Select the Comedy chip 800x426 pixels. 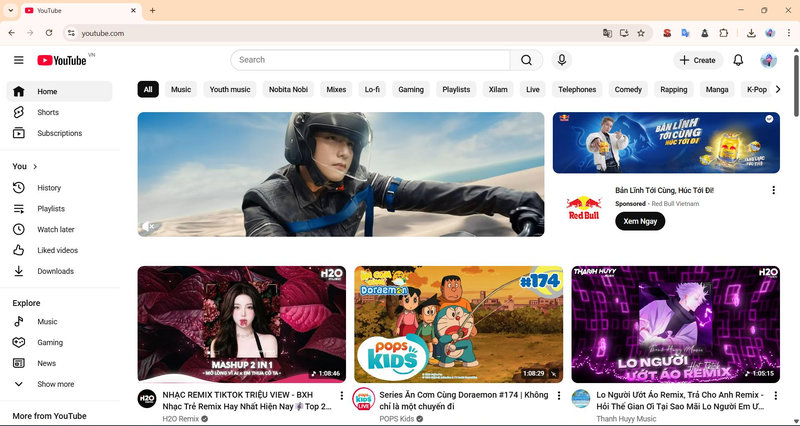click(x=628, y=89)
